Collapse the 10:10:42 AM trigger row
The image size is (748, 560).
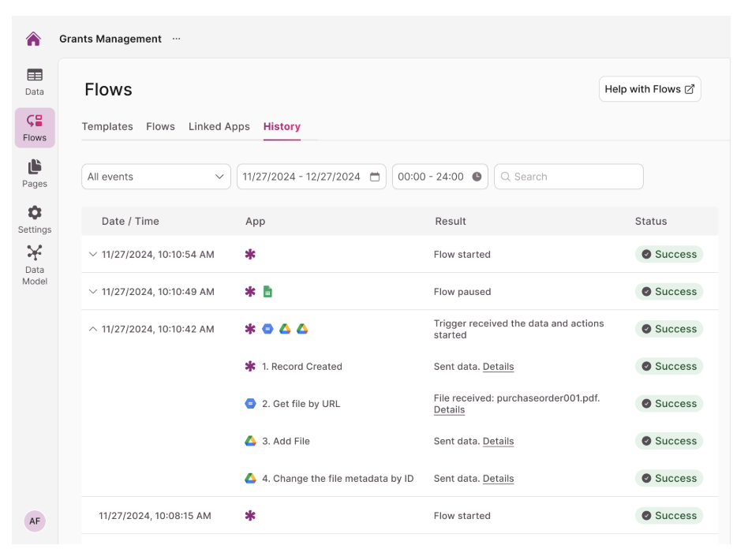click(x=93, y=329)
